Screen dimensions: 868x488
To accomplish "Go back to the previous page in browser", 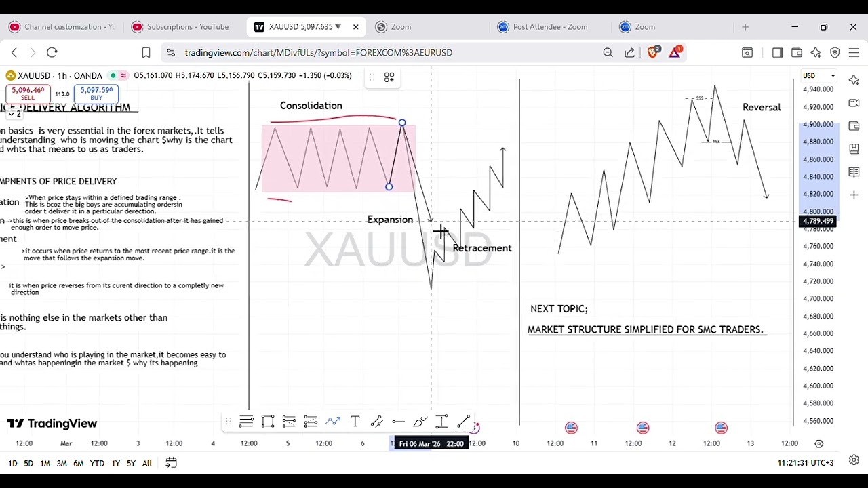I will coord(14,52).
